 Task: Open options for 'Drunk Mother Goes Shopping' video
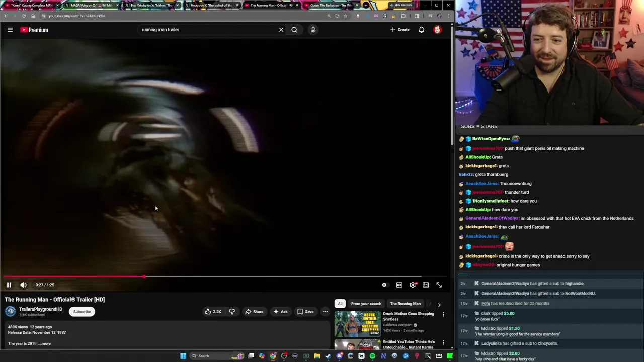tap(443, 315)
